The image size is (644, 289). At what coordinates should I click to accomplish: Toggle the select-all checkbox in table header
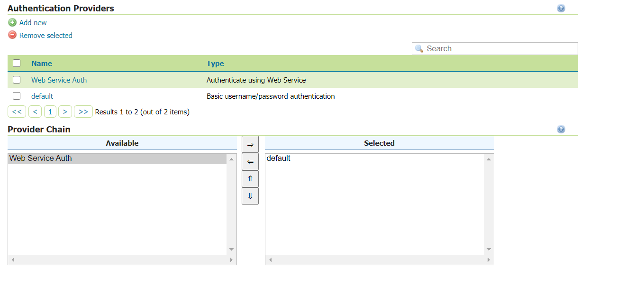point(17,63)
